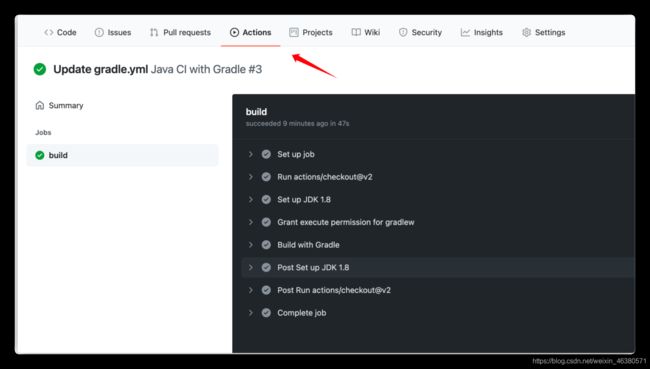Click the Pull requests branch icon
The image size is (650, 369).
click(x=154, y=32)
